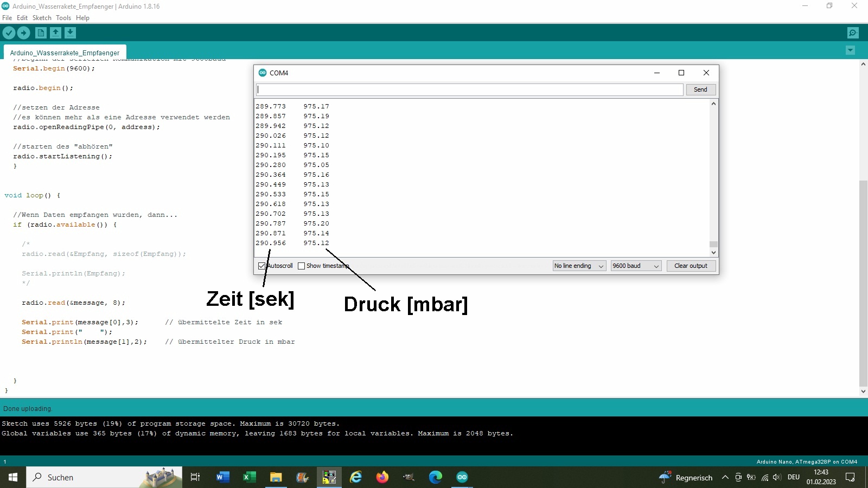Open the Tools menu
The width and height of the screenshot is (868, 488).
63,18
